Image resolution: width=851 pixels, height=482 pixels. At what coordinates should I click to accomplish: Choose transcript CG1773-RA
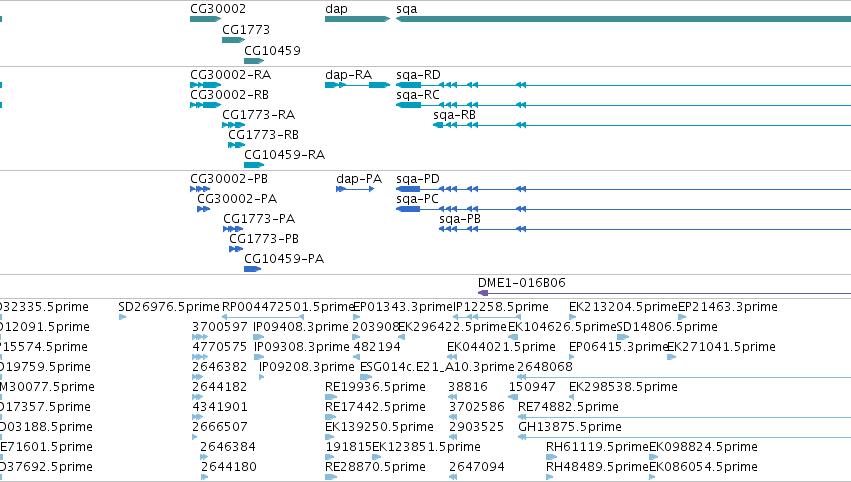pos(233,125)
